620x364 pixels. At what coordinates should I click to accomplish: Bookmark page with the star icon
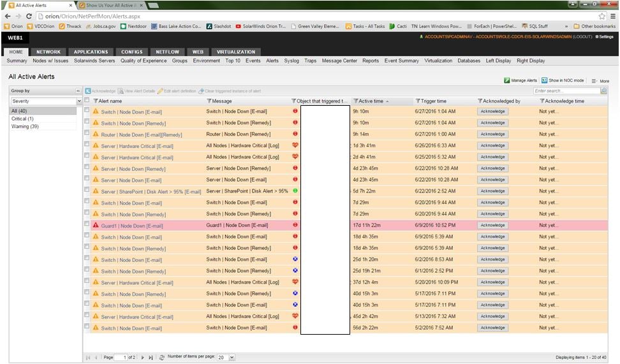tap(602, 16)
